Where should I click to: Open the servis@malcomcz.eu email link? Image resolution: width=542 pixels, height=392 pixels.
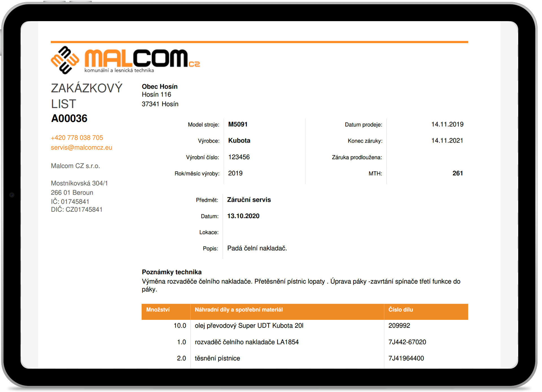point(81,147)
